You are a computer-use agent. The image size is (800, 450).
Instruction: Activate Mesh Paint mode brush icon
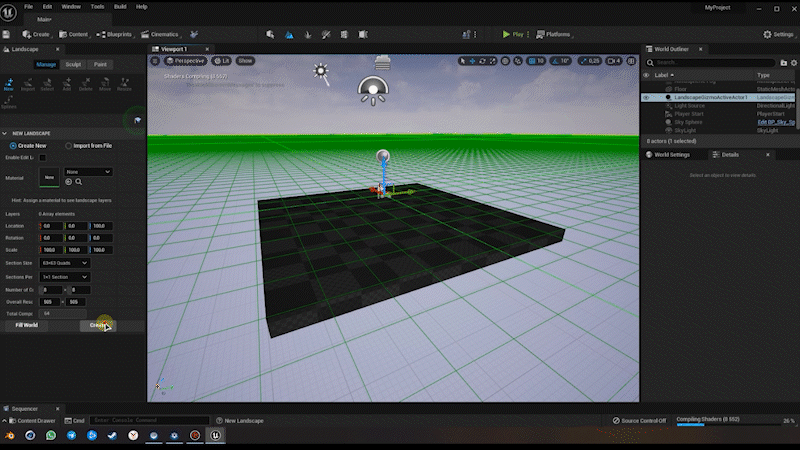326,34
